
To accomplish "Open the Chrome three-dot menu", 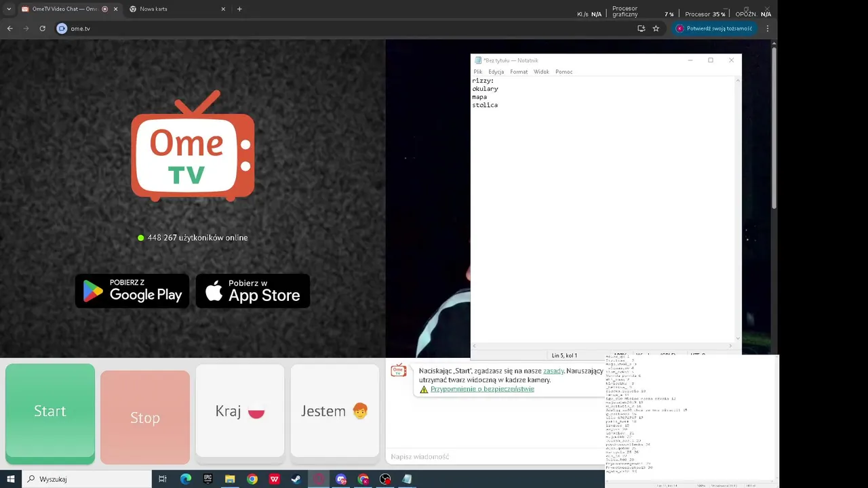I will (768, 28).
